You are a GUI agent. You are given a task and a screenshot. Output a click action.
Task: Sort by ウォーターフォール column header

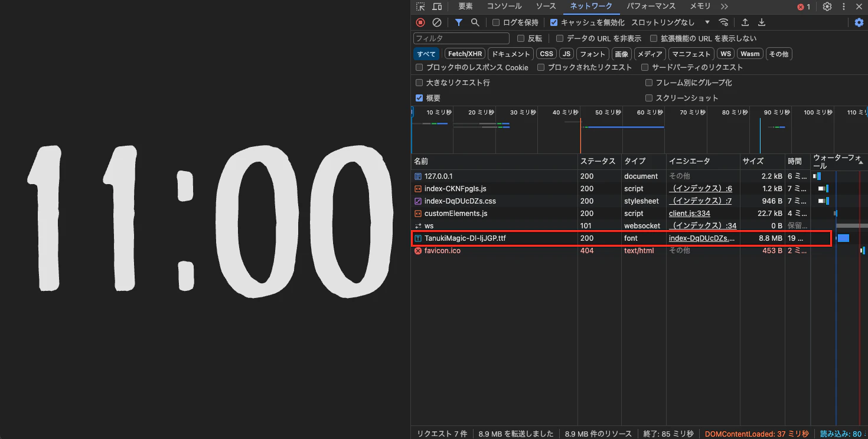tap(838, 162)
